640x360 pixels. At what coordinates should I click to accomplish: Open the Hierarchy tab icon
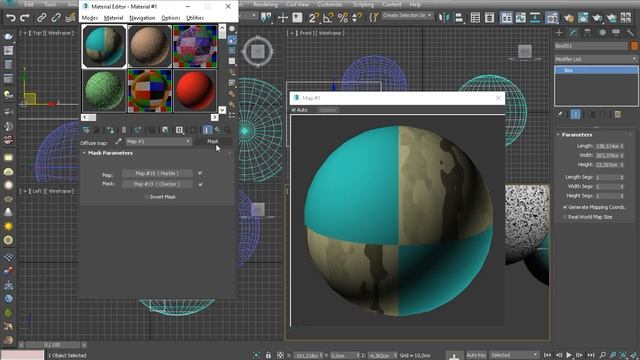[588, 33]
